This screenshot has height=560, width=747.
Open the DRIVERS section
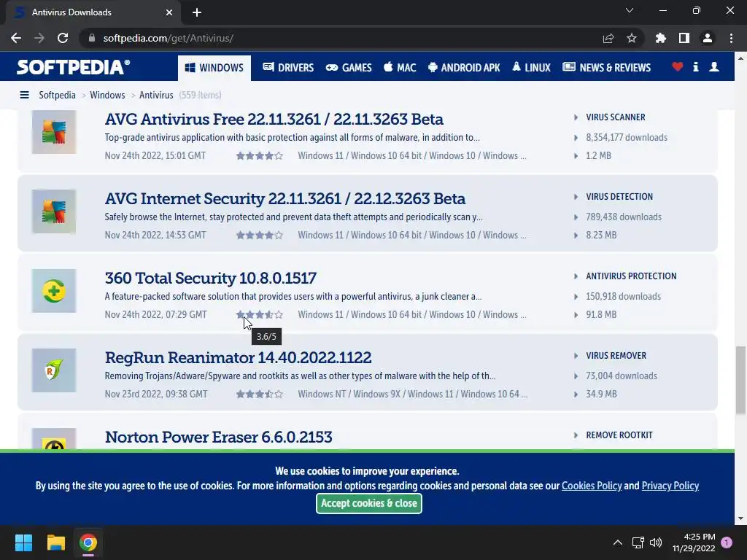pyautogui.click(x=288, y=68)
